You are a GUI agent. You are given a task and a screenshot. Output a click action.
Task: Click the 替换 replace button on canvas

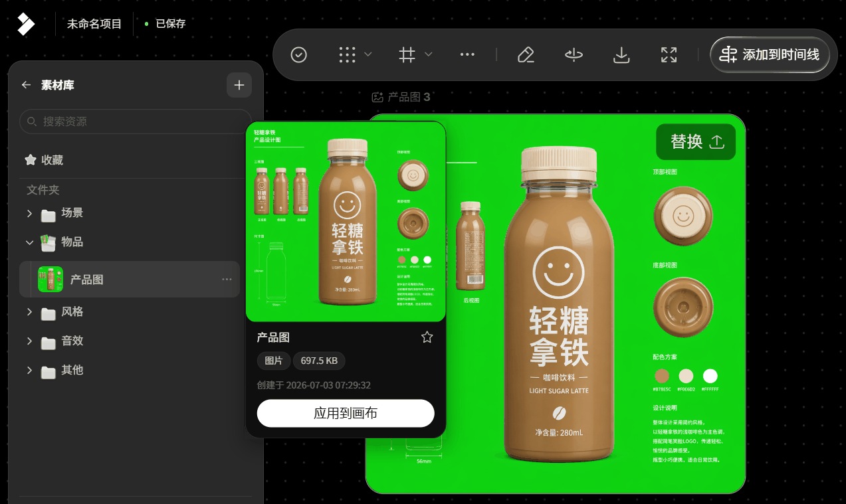click(696, 141)
